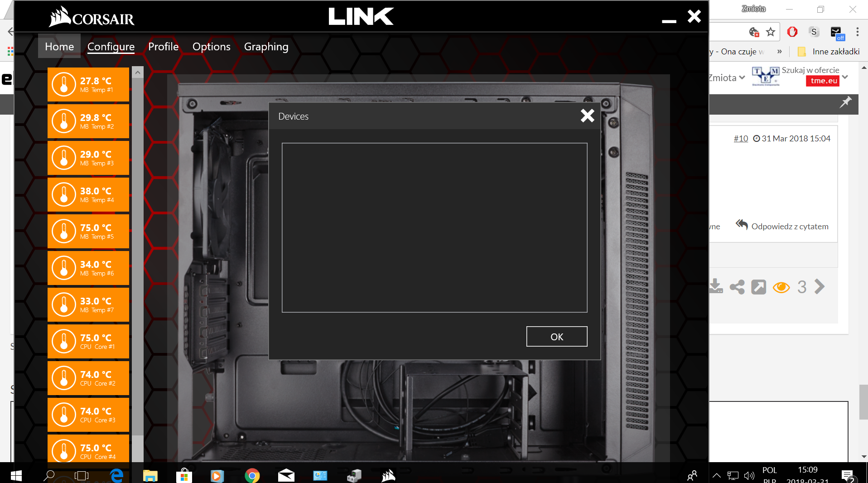Bookmark this page with the star icon
The width and height of the screenshot is (868, 483).
point(771,32)
